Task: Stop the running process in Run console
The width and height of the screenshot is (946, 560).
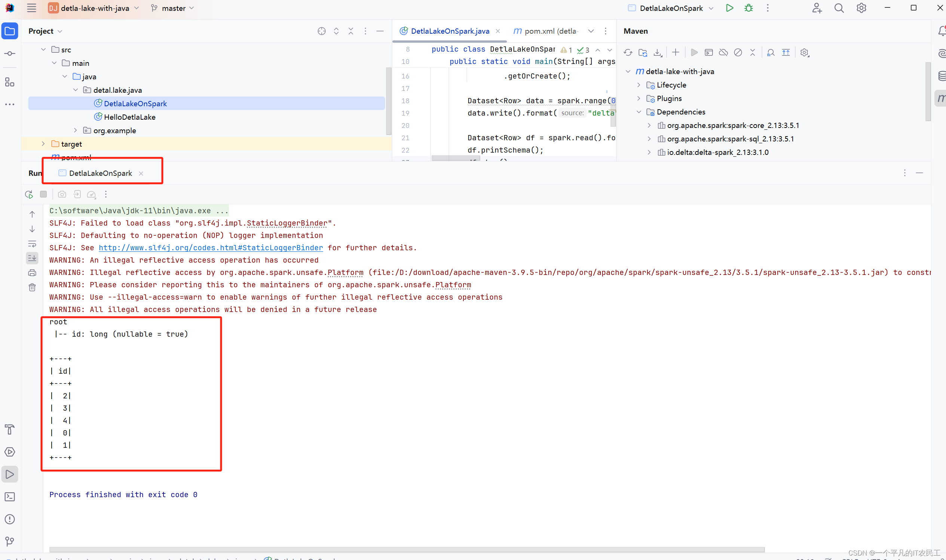Action: point(43,194)
